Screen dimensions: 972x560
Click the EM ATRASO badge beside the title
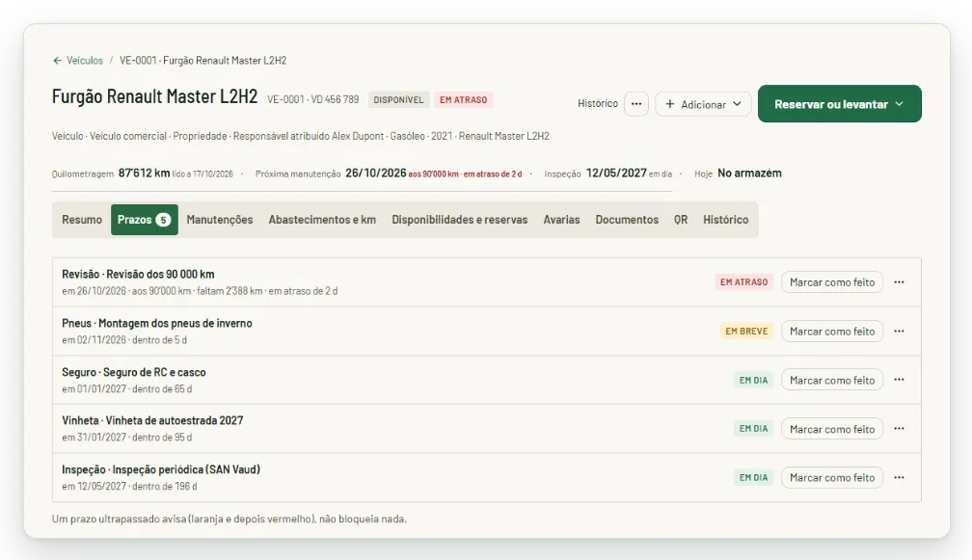coord(464,99)
